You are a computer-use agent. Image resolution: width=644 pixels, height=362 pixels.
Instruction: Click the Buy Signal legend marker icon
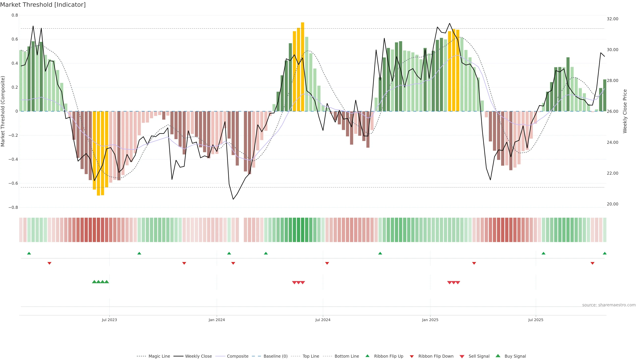(498, 356)
